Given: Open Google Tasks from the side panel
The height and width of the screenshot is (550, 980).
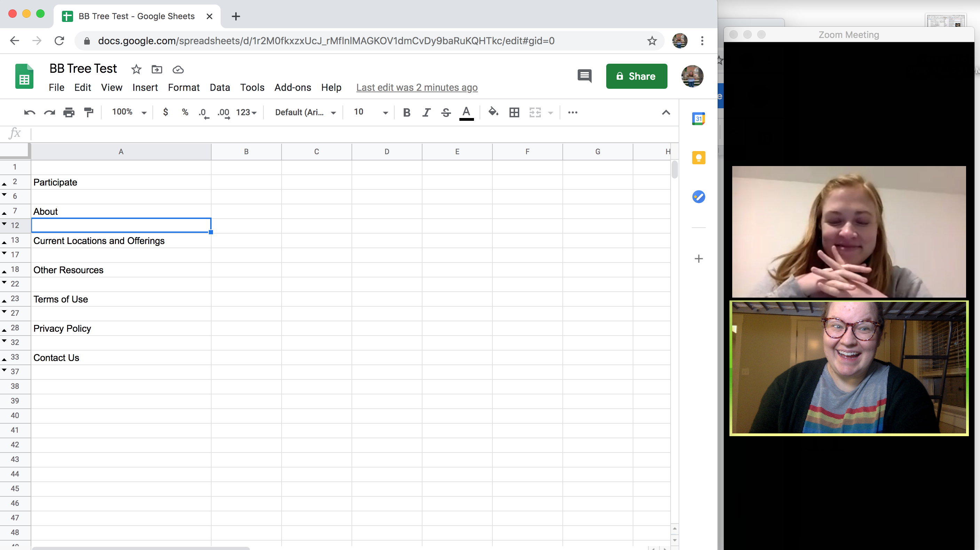Looking at the screenshot, I should coord(699,197).
